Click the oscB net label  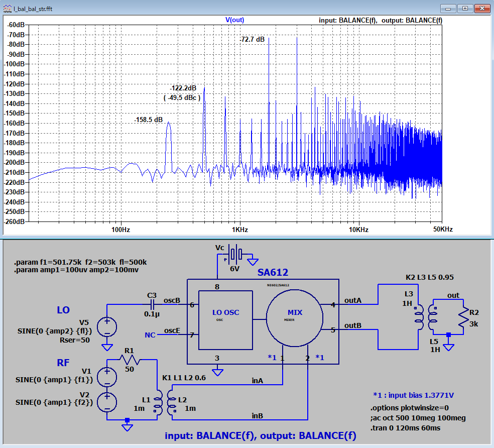(172, 300)
